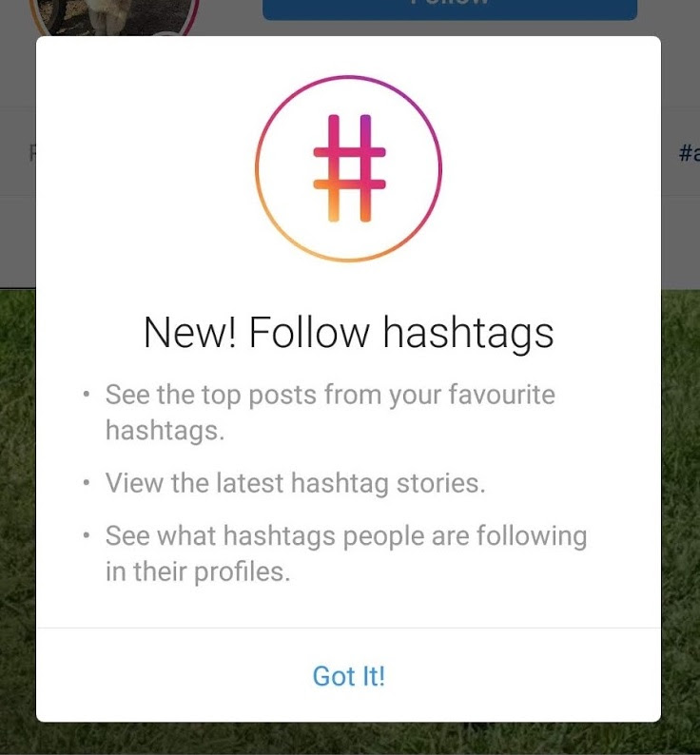Click the bullet dot beside 'View the latest'
Screen dimensions: 700x755
tap(87, 482)
